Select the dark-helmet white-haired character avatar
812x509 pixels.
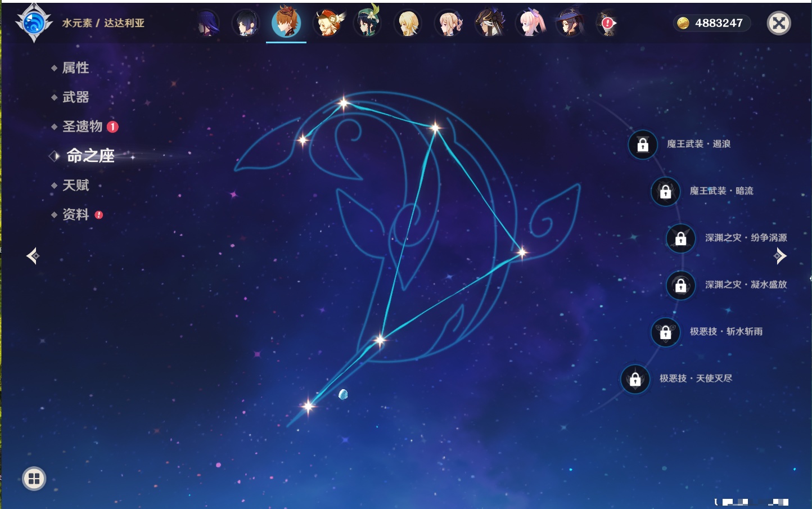pos(489,24)
